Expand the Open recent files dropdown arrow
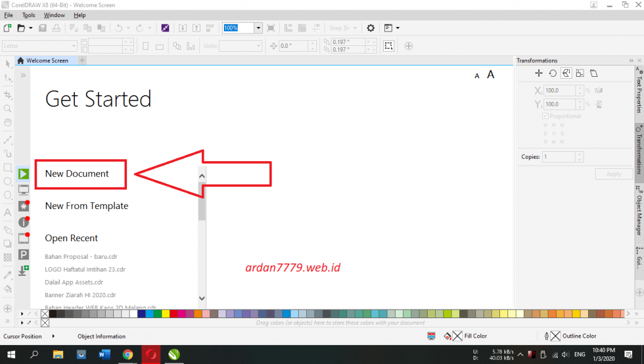Viewport: 644px width, 364px height. pyautogui.click(x=30, y=28)
